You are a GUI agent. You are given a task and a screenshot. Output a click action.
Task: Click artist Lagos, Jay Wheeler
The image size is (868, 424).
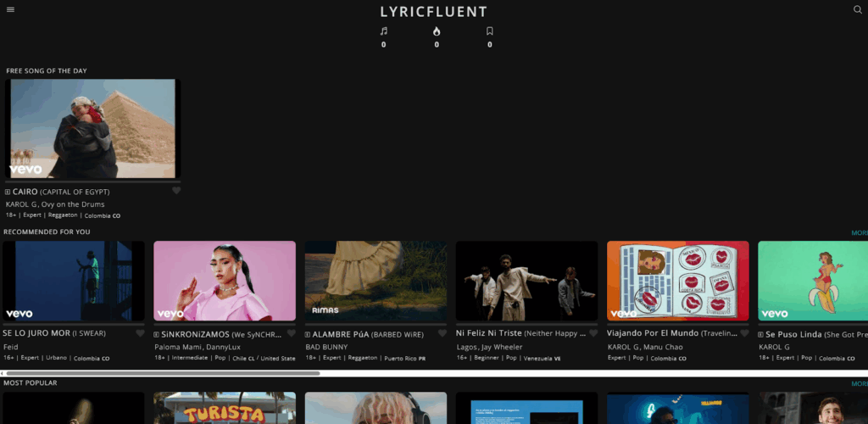(489, 347)
